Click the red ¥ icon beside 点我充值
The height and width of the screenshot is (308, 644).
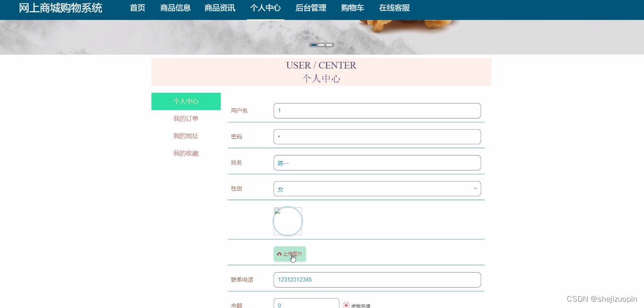pyautogui.click(x=346, y=305)
